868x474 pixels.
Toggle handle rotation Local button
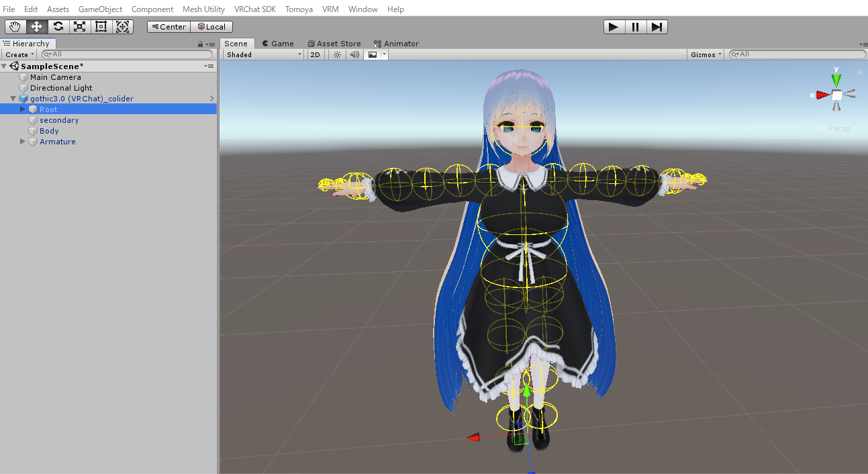point(211,27)
